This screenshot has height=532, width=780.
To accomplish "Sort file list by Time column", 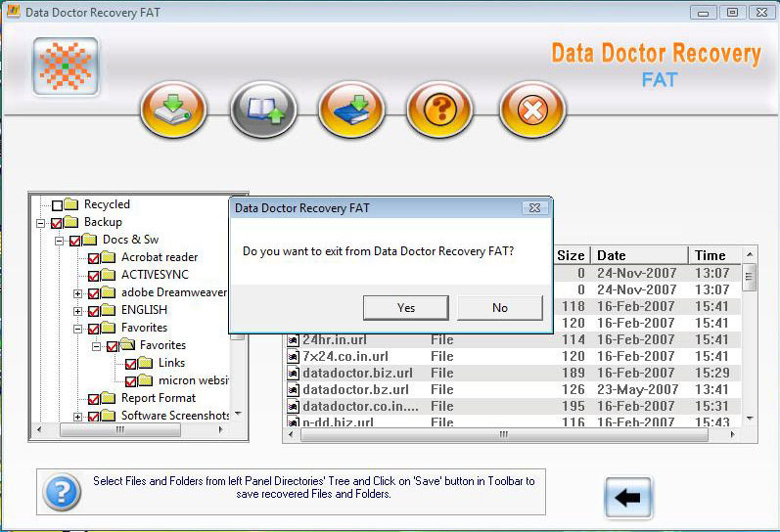I will 714,255.
